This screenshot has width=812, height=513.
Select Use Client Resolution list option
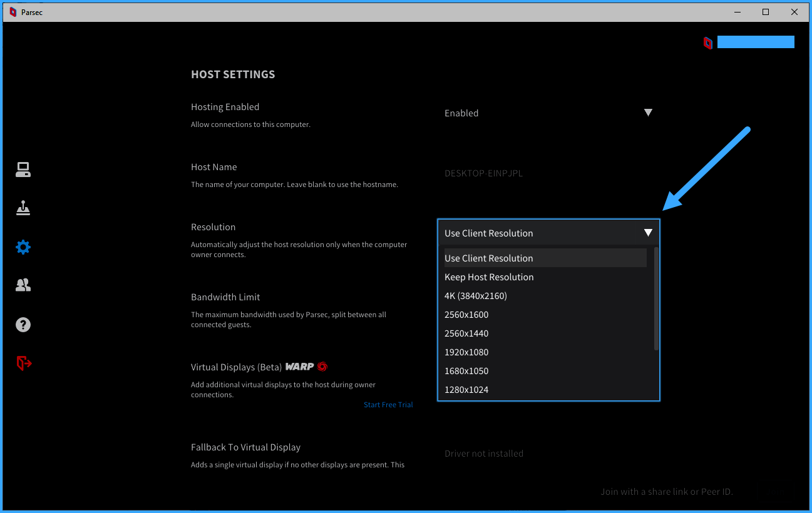[545, 258]
